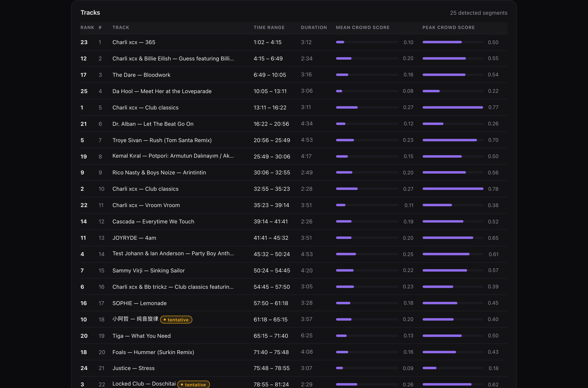Image resolution: width=588 pixels, height=388 pixels.
Task: Select 'Charli xcx — Vroom Vroom' track
Action: [146, 205]
